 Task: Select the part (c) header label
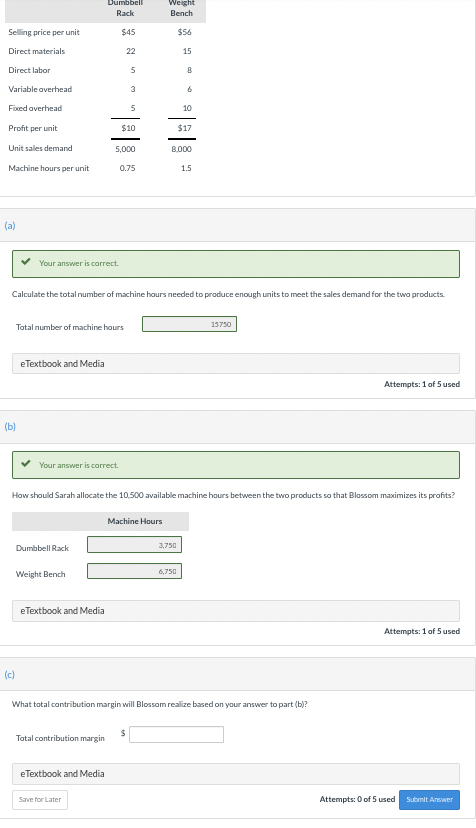click(x=10, y=674)
